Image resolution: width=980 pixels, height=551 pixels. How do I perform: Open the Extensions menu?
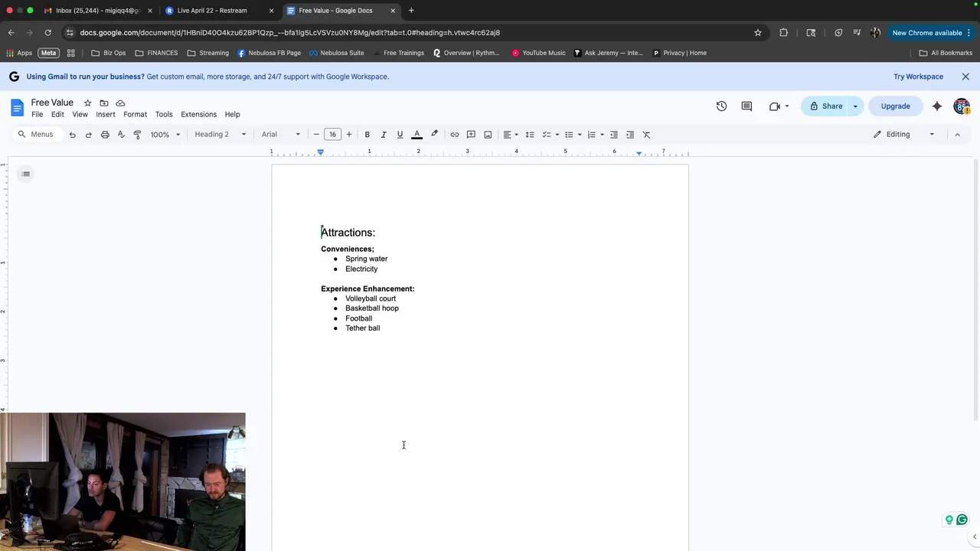point(198,115)
